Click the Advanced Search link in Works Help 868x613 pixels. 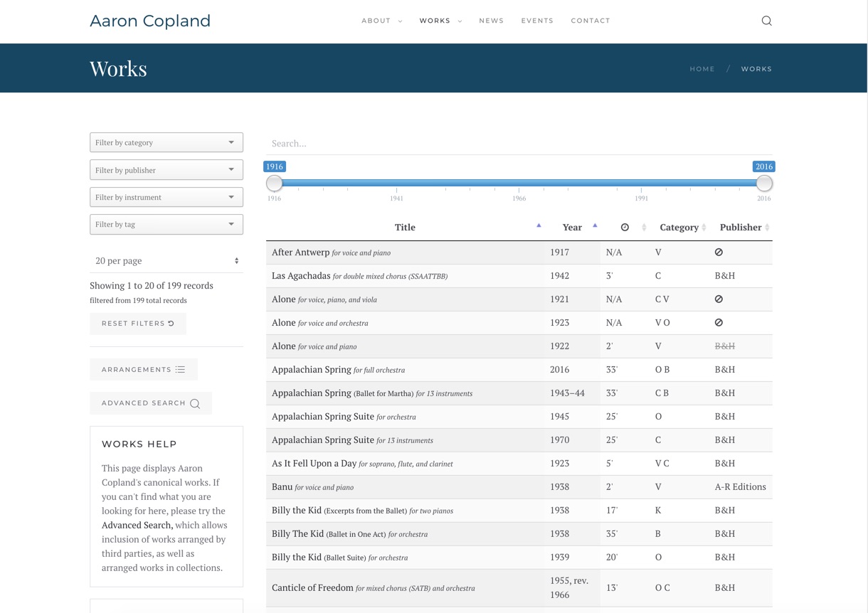click(137, 525)
